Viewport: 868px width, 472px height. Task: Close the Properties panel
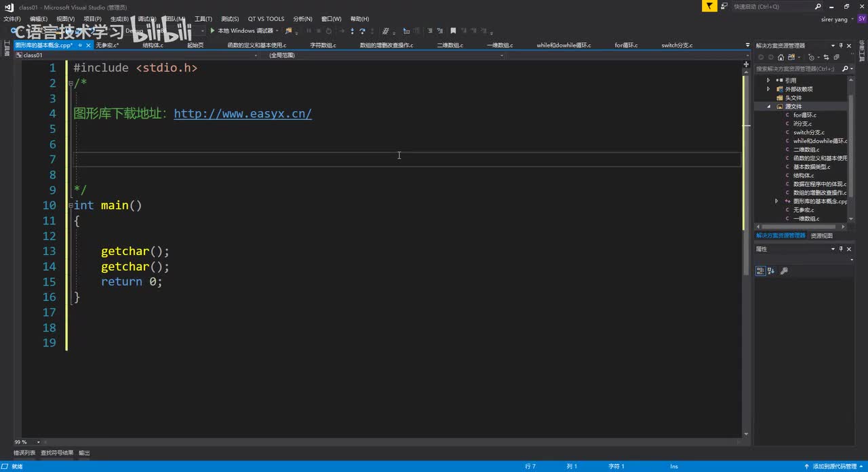coord(850,249)
